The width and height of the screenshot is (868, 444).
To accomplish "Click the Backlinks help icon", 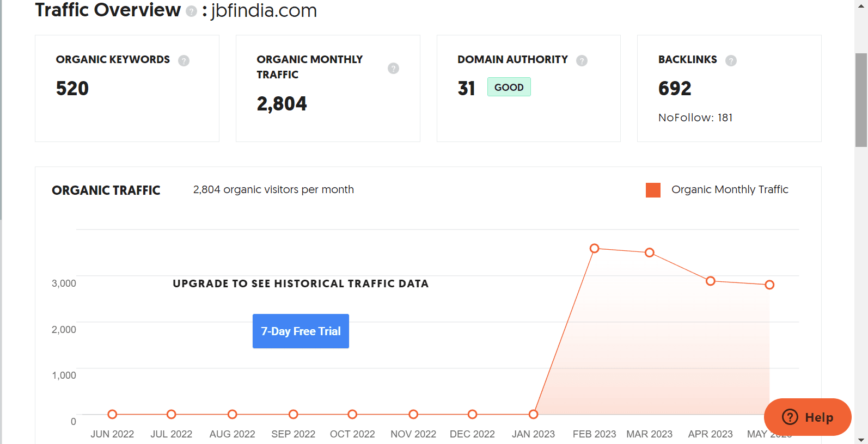I will click(731, 60).
